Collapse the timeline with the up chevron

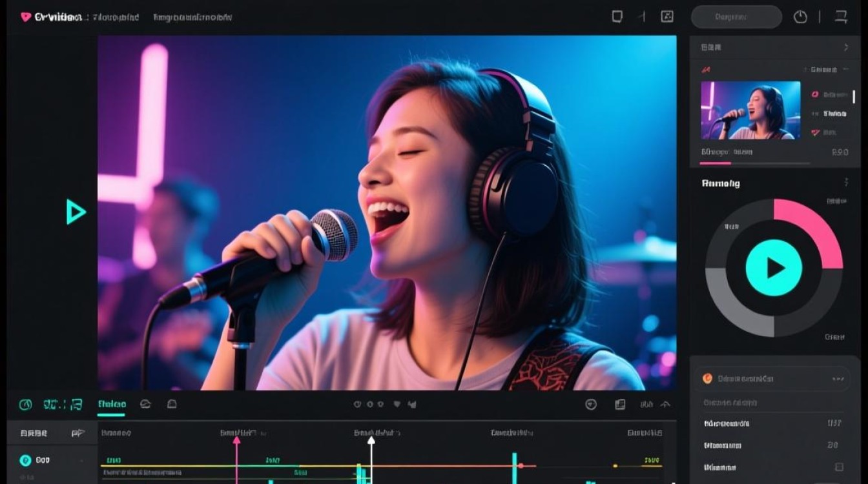tap(665, 405)
